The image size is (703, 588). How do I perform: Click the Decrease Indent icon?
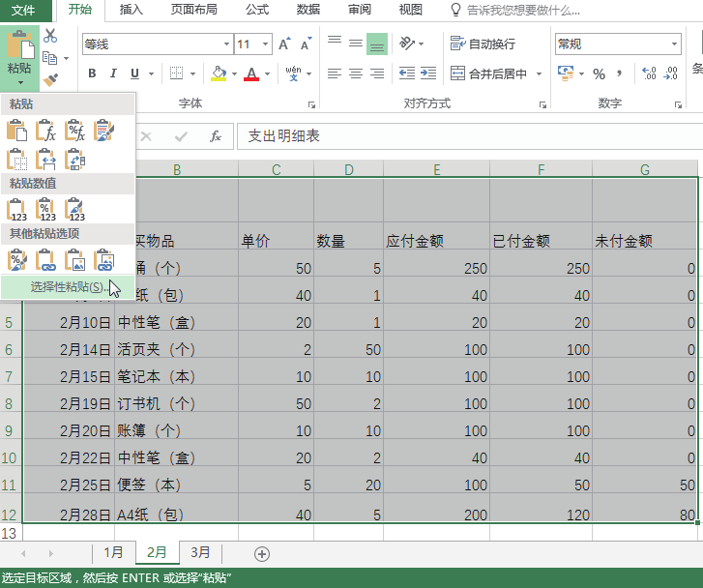tap(407, 73)
